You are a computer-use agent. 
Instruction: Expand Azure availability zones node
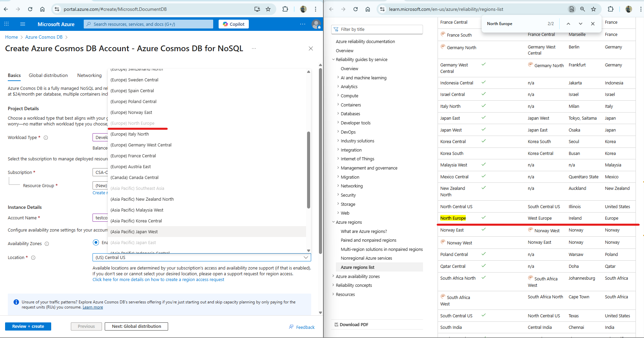[x=358, y=277]
